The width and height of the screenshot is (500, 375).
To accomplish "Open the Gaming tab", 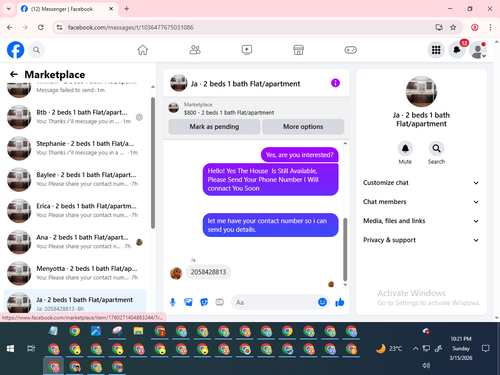I will [350, 50].
